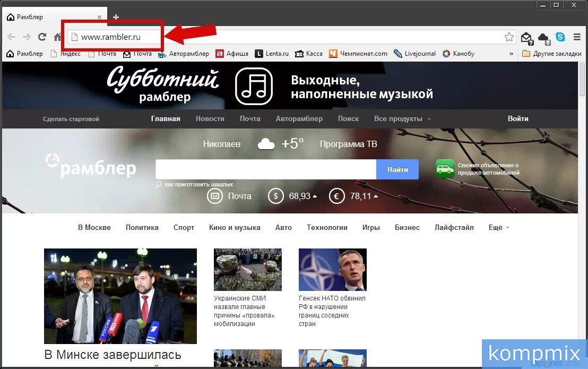Read Украинские СМИ назвали главные причины article
The height and width of the screenshot is (369, 588).
pos(244,311)
